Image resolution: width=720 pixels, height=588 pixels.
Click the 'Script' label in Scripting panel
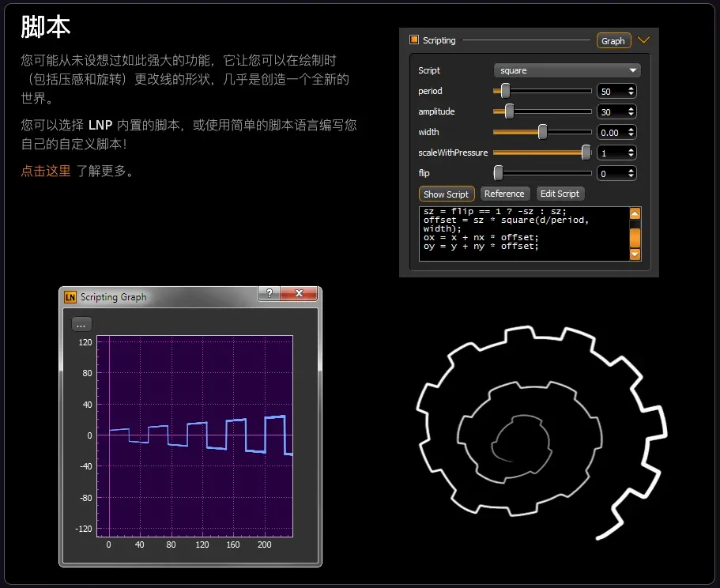[x=429, y=70]
